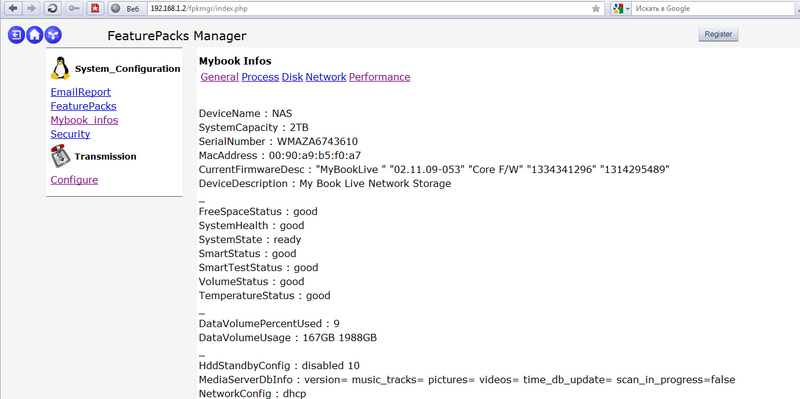Screen dimensions: 800x399
Task: Open Transmission Configure link
Action: 74,180
